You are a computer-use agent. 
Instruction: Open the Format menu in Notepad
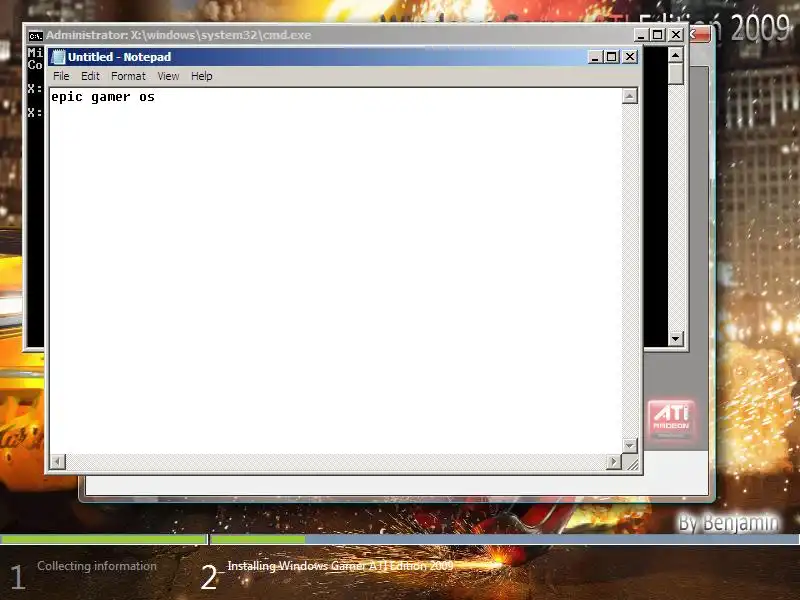pyautogui.click(x=129, y=76)
